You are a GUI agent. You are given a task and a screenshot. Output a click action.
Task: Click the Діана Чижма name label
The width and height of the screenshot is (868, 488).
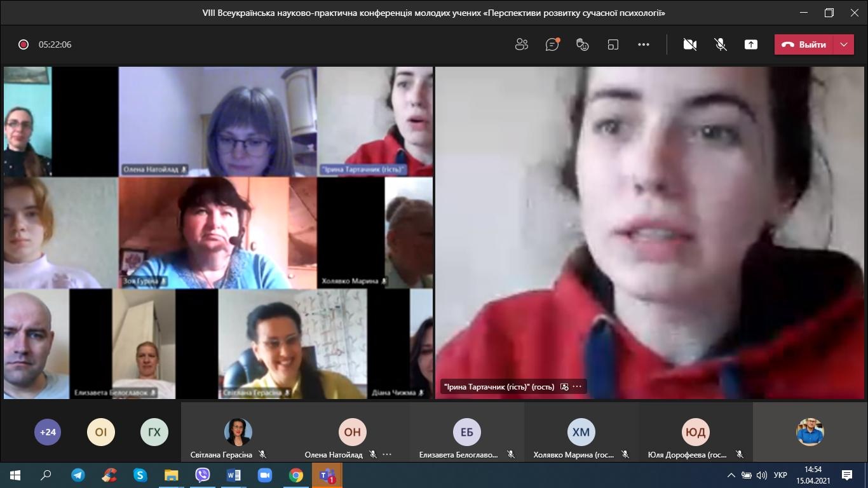pyautogui.click(x=394, y=393)
